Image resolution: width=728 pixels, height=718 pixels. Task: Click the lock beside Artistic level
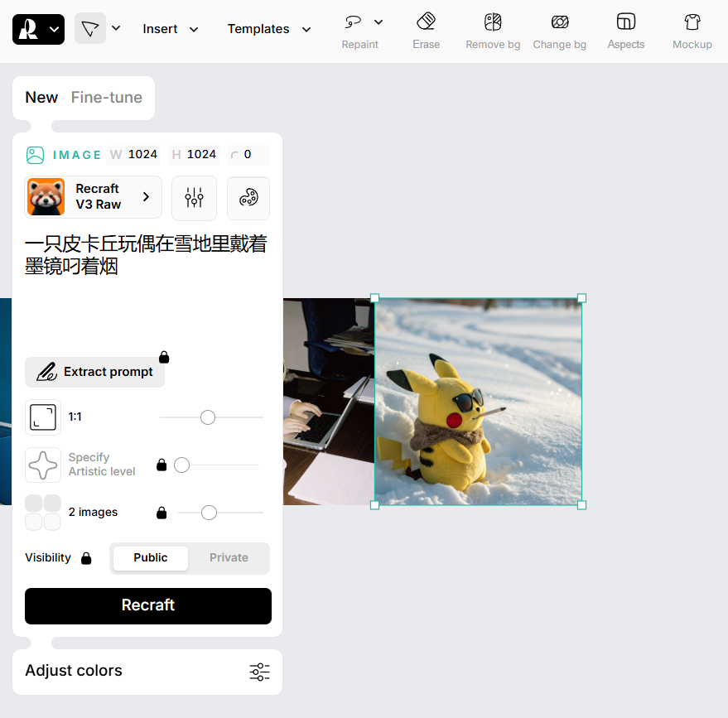(162, 465)
